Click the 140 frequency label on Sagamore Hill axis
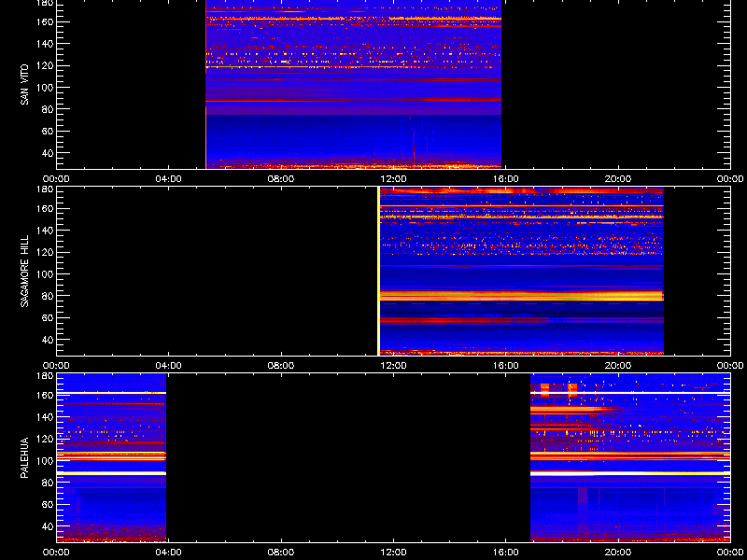Viewport: 747px width, 560px height. pos(44,231)
